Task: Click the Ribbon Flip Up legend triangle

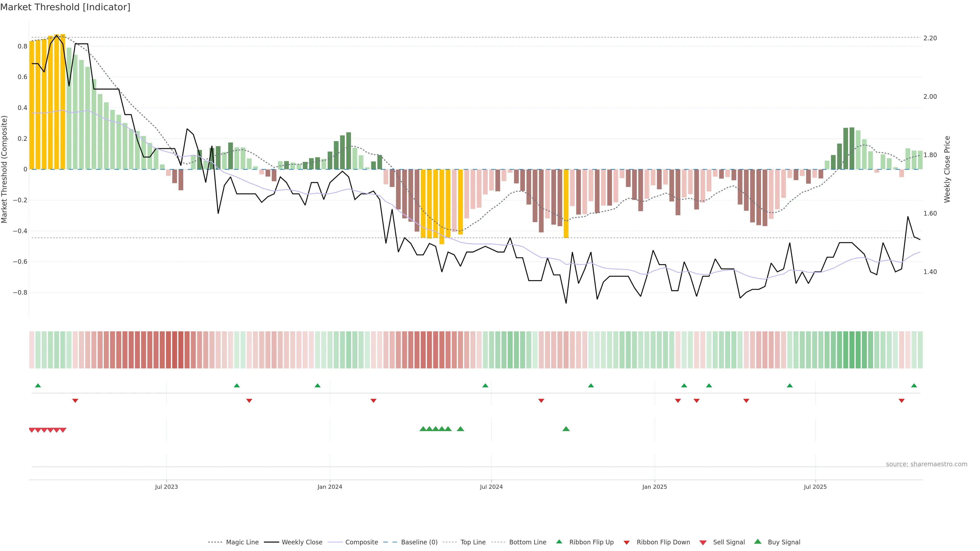Action: pos(559,542)
